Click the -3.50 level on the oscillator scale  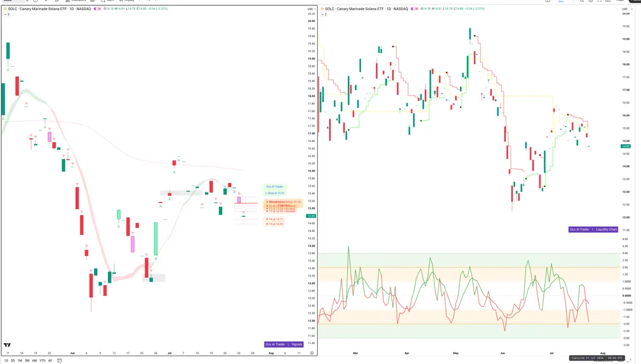tap(626, 346)
